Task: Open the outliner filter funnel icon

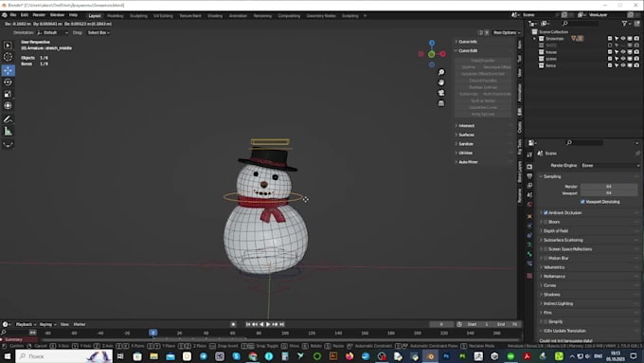Action: 624,24
